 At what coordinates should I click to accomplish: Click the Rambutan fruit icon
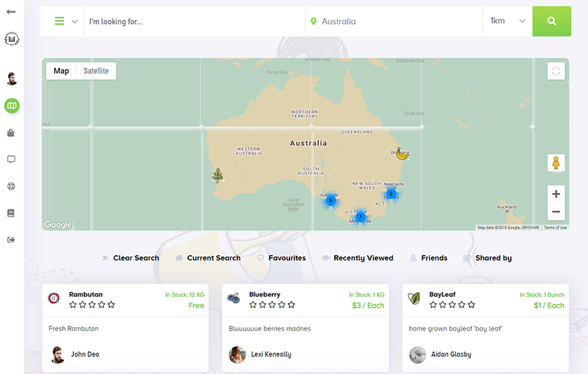click(x=53, y=298)
